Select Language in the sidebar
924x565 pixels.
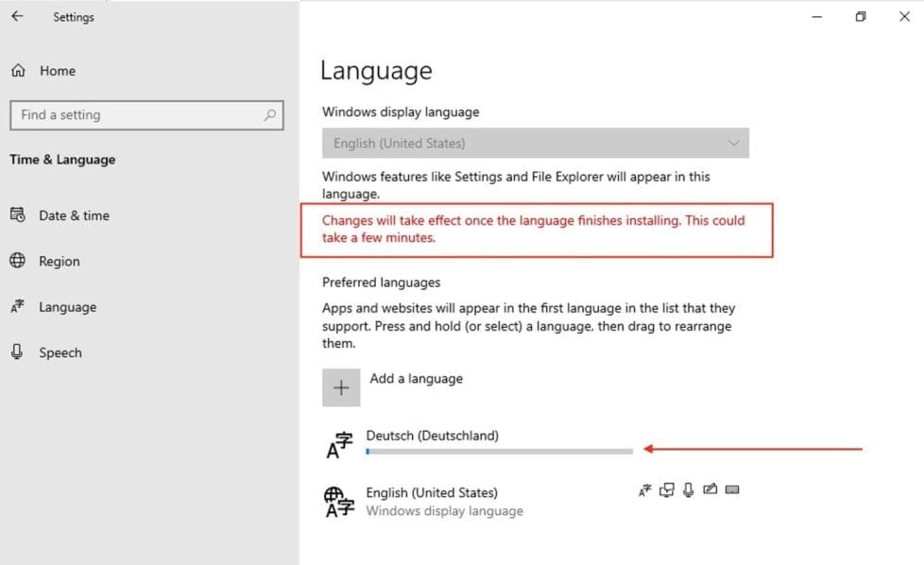coord(67,307)
